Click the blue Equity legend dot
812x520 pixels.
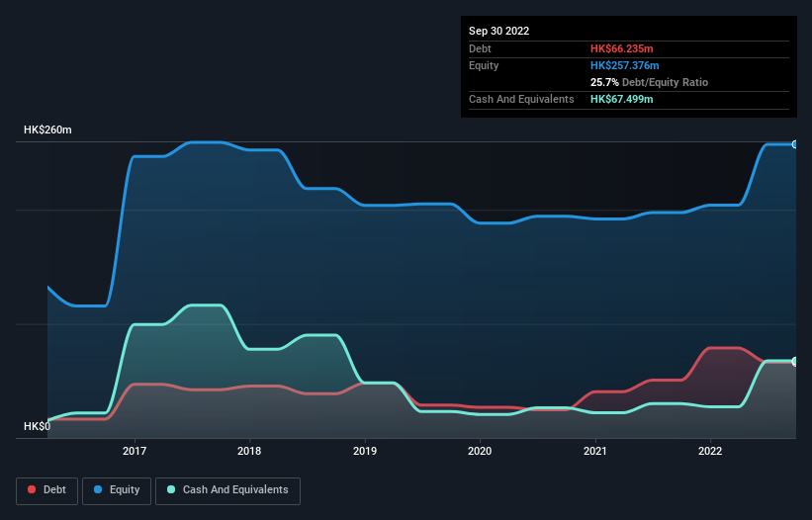click(98, 489)
